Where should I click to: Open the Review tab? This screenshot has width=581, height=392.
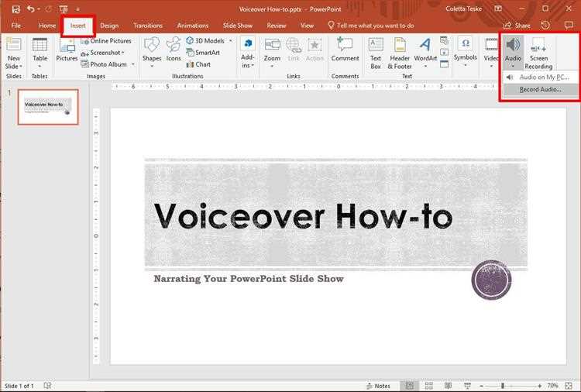click(277, 26)
